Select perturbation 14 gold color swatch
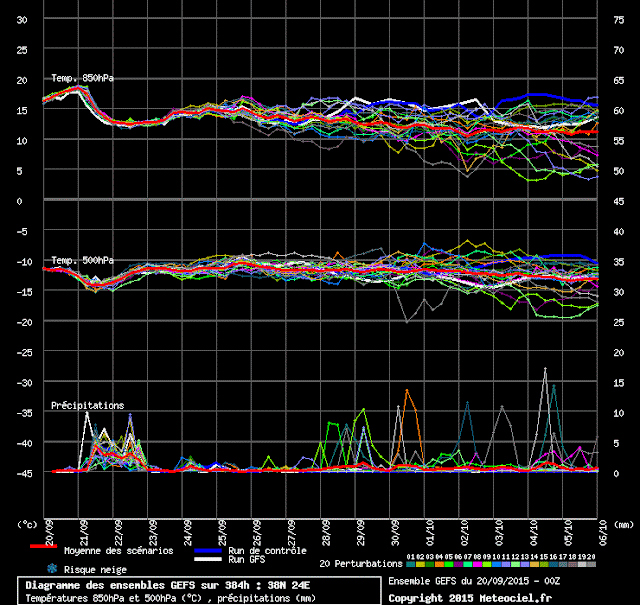The height and width of the screenshot is (605, 640). (x=534, y=564)
